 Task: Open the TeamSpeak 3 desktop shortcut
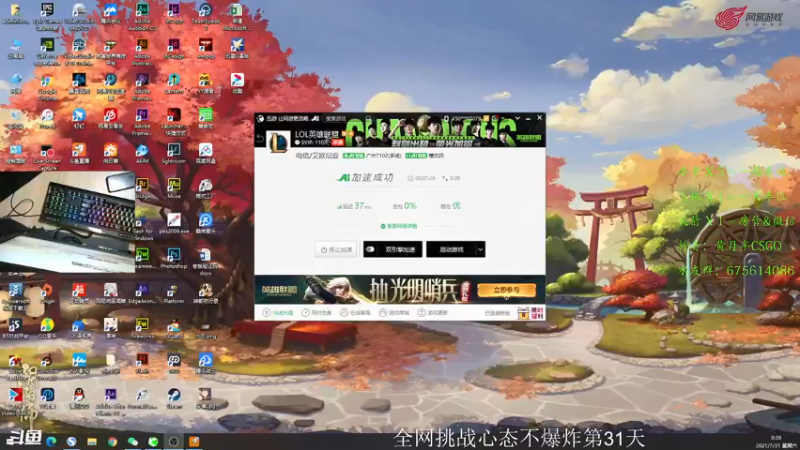[x=206, y=16]
